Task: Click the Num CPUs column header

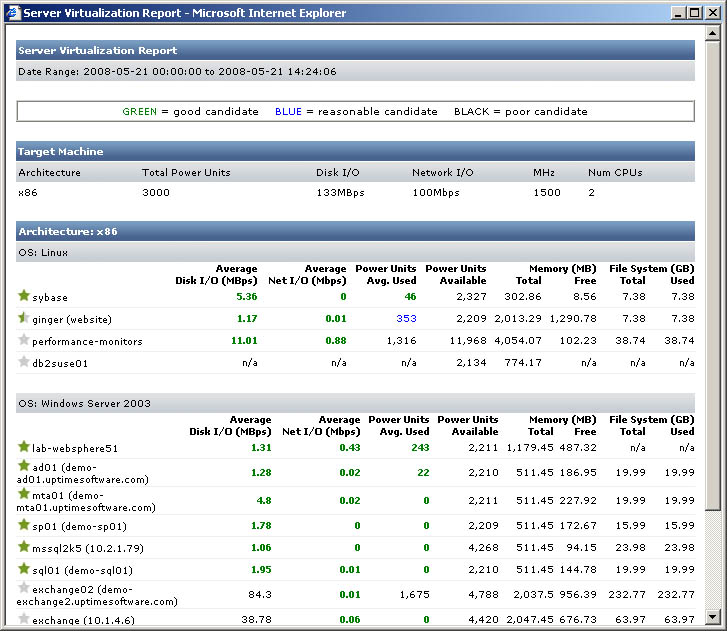Action: point(615,172)
